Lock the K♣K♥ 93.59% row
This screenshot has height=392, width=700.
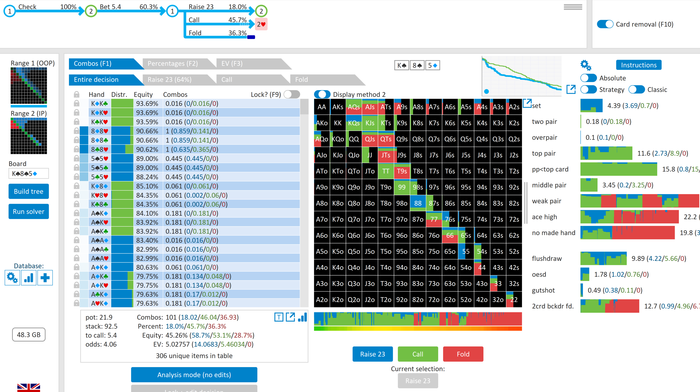pos(76,122)
